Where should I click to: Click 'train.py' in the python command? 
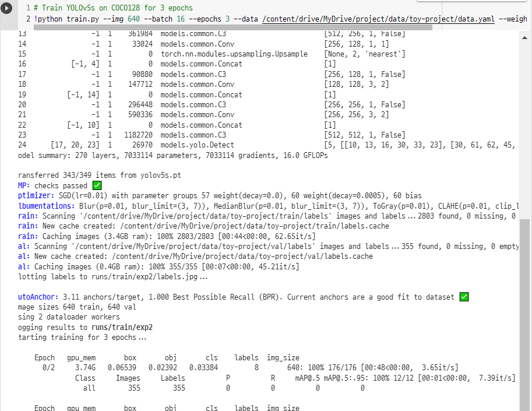pos(83,19)
